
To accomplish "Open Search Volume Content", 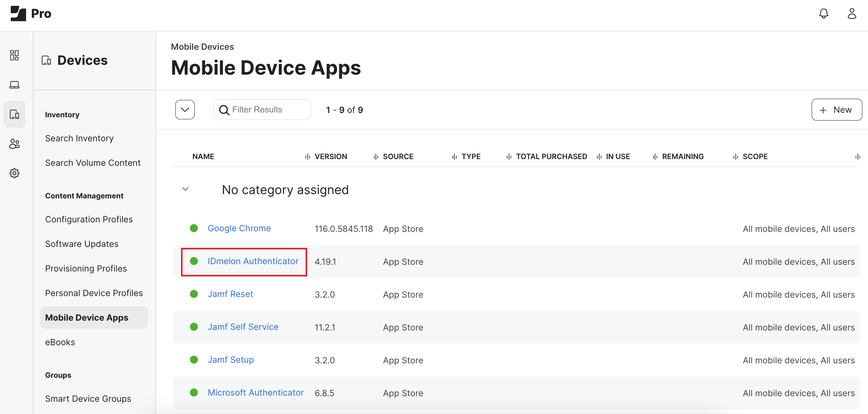I will coord(93,163).
